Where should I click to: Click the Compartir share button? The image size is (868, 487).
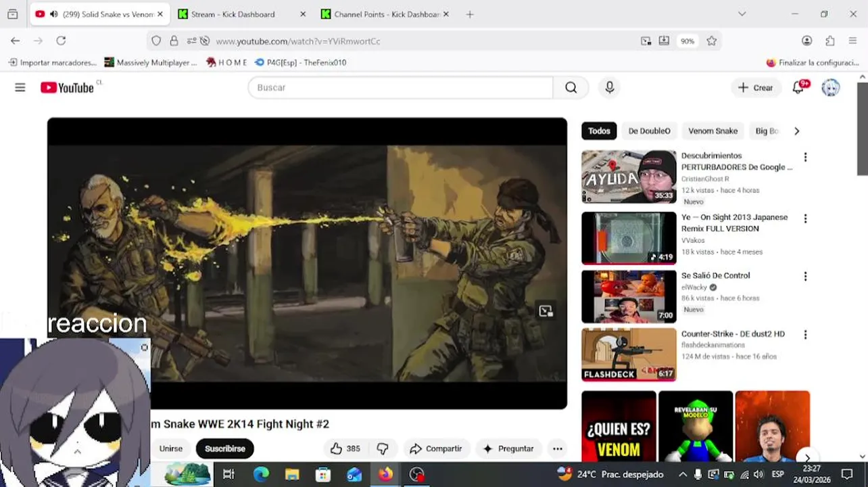(x=437, y=448)
